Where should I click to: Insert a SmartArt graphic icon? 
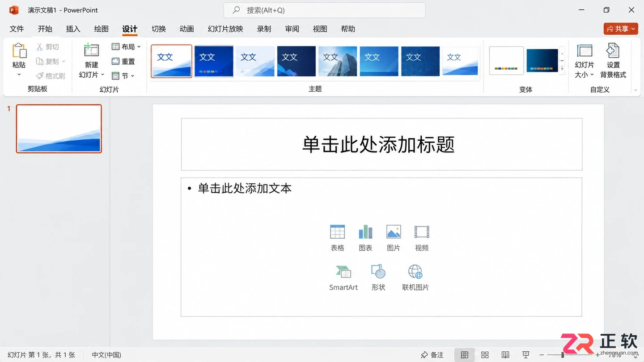343,278
